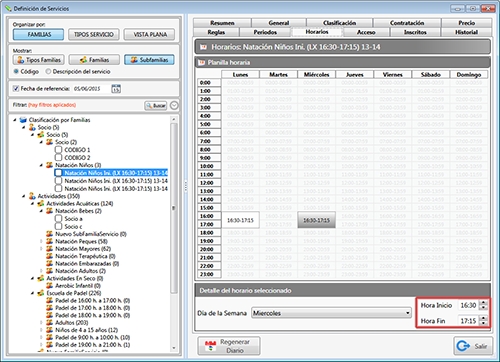Open the Inscritos tab
This screenshot has height=362, width=500.
tap(415, 32)
